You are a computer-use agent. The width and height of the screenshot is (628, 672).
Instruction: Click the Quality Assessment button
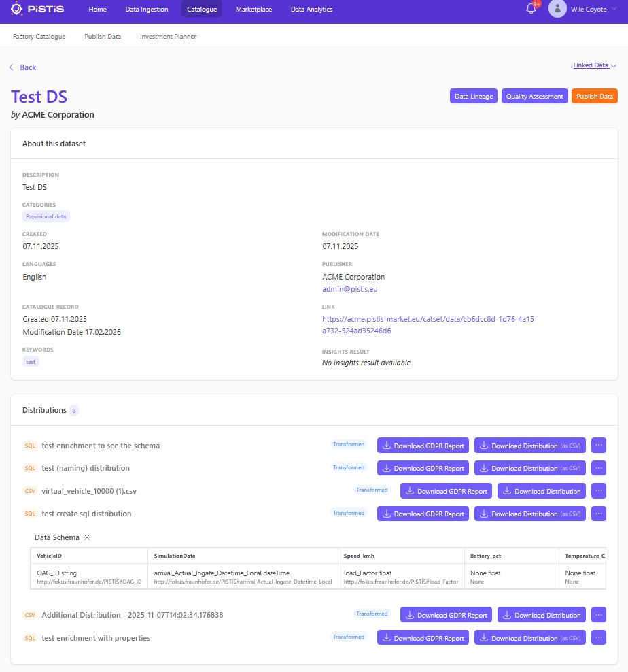[x=535, y=96]
